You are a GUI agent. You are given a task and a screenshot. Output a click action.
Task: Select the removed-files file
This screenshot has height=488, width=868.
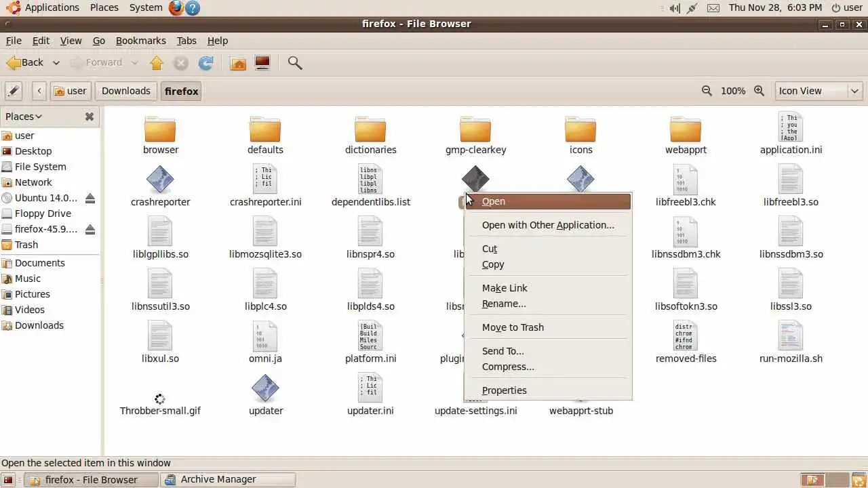click(x=686, y=343)
